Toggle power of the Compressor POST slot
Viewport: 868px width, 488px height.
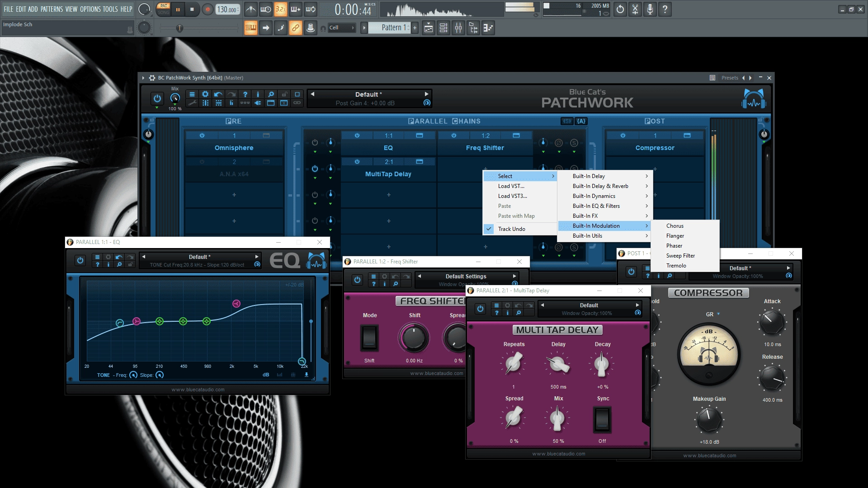(x=623, y=136)
